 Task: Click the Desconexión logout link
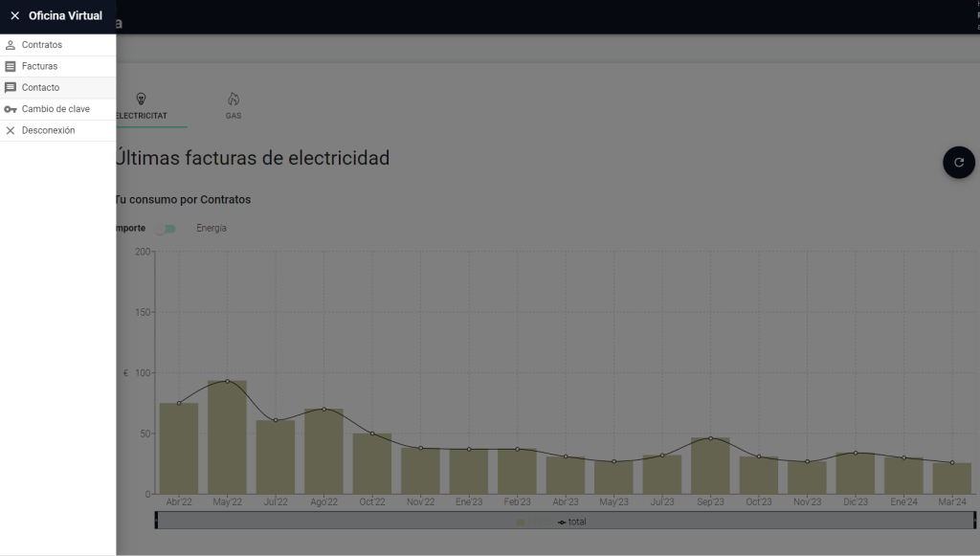48,130
